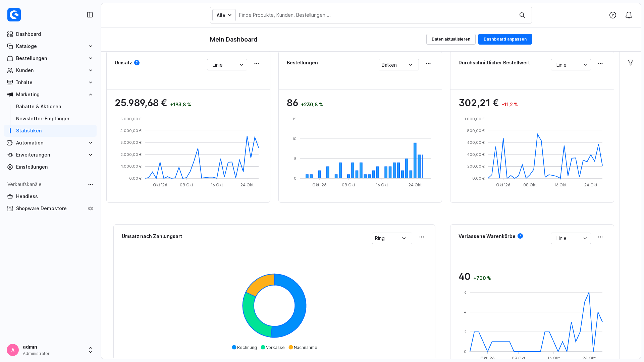Open Verlassene Warenkörbe Linie dropdown

tap(571, 238)
